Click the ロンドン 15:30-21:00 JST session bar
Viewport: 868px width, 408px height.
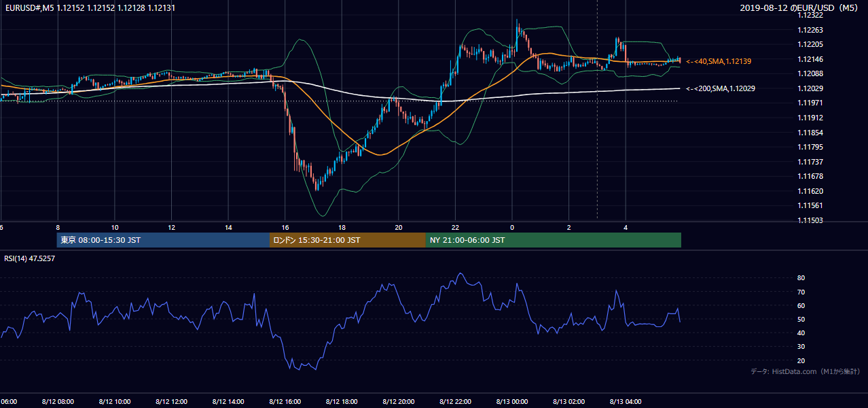tap(348, 240)
